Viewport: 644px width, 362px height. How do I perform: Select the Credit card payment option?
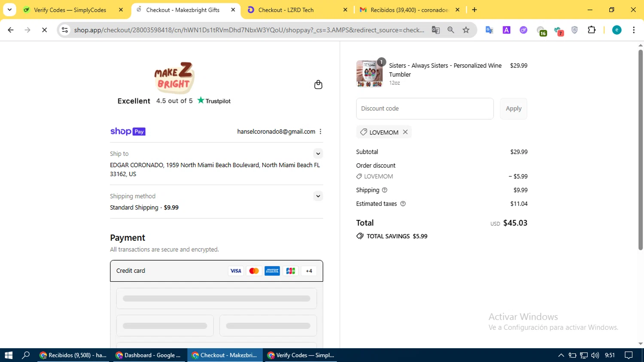pos(216,271)
